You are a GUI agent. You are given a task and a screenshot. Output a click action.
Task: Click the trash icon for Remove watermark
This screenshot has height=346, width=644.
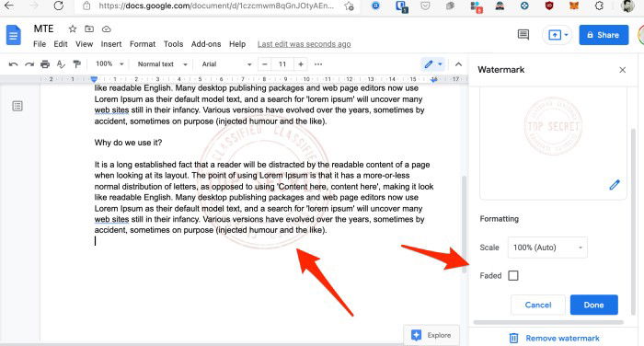coord(513,339)
